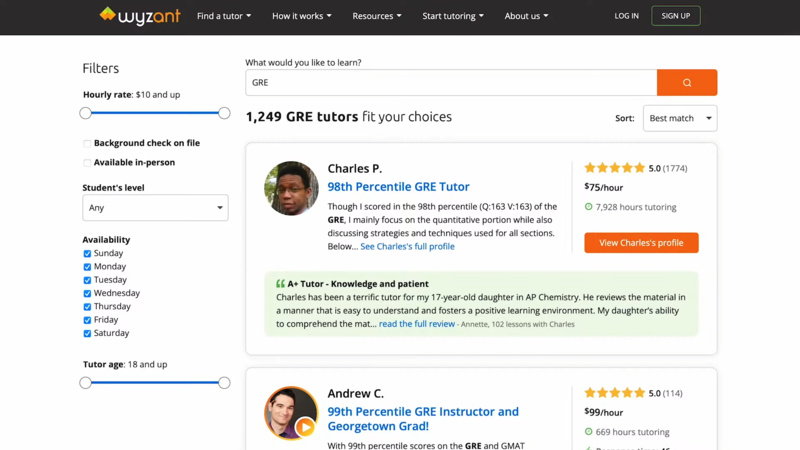This screenshot has width=800, height=450.
Task: Enable Available in-person filter
Action: [87, 163]
